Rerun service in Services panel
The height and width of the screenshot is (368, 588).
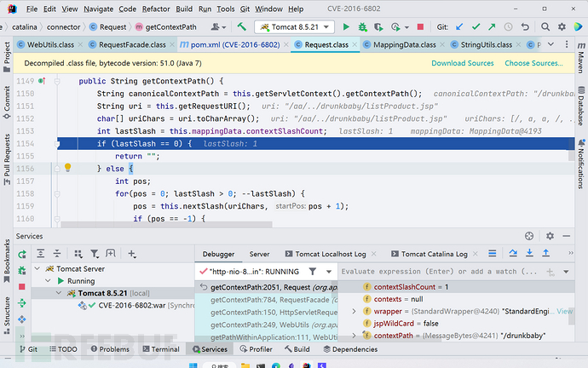22,255
